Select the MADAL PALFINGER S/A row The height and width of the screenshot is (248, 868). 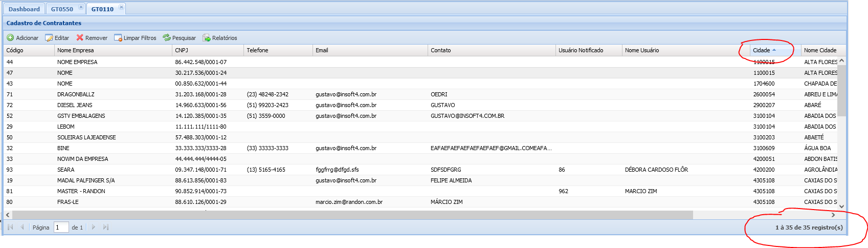(x=420, y=180)
